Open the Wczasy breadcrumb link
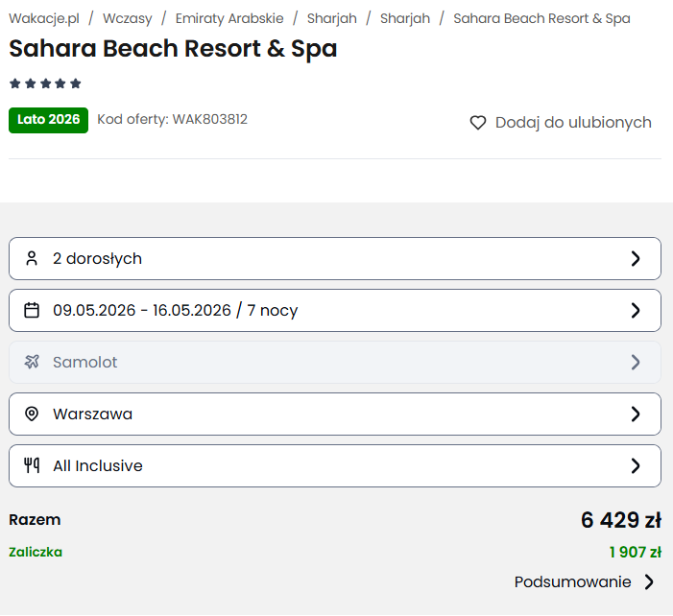This screenshot has height=616, width=673. pyautogui.click(x=127, y=18)
